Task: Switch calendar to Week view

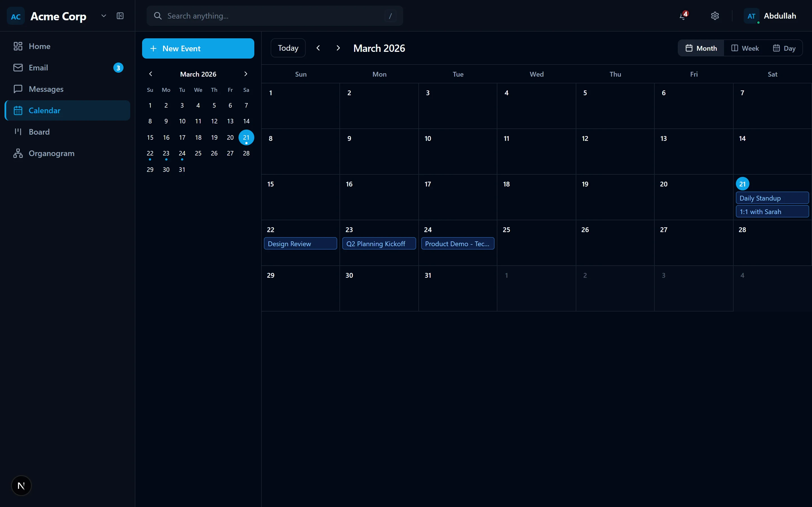Action: (745, 48)
